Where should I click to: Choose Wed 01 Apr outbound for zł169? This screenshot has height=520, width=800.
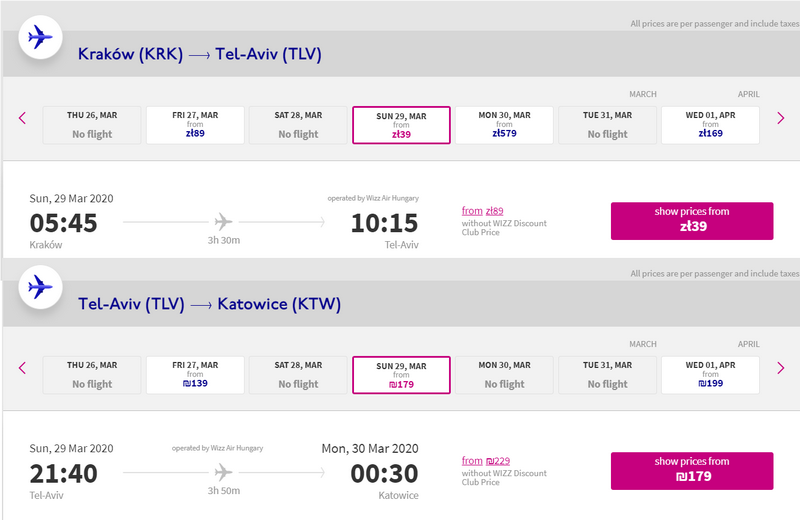coord(710,125)
